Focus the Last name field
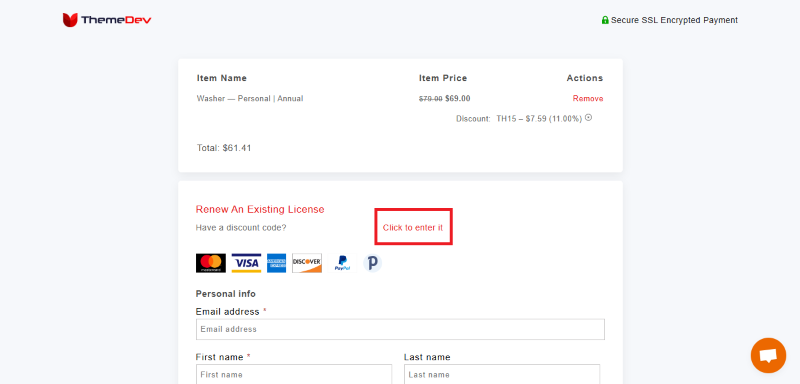Viewport: 800px width, 384px height. [502, 374]
